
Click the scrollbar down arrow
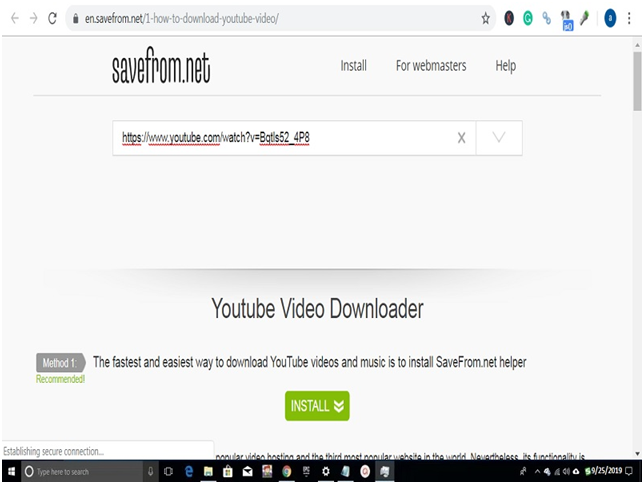click(637, 454)
